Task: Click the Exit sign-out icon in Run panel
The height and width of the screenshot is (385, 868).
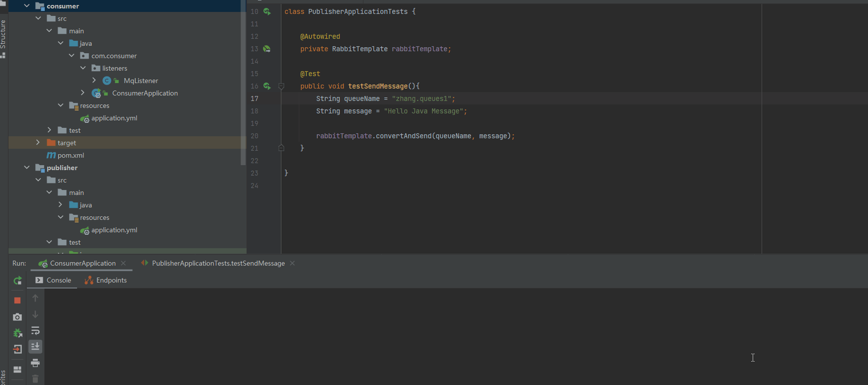Action: [x=17, y=349]
